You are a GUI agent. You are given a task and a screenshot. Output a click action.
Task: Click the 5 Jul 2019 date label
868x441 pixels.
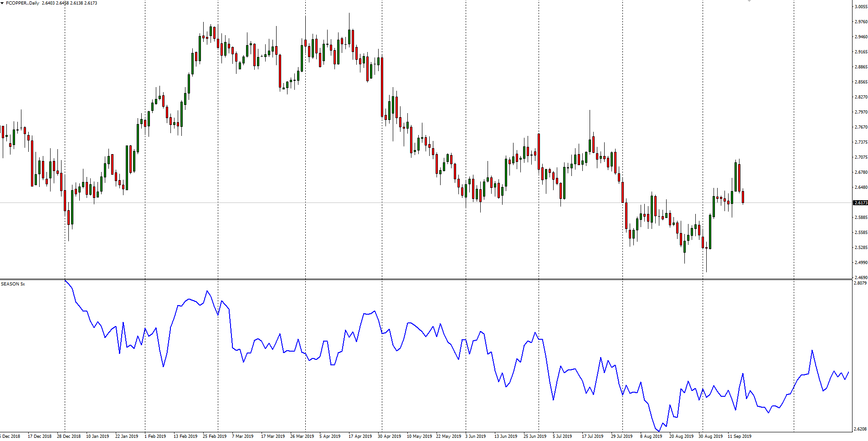563,436
